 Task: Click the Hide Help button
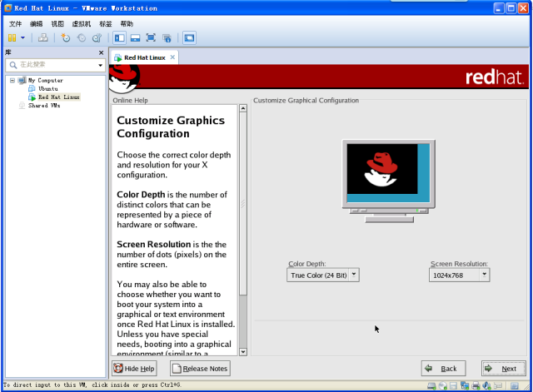[x=134, y=369]
